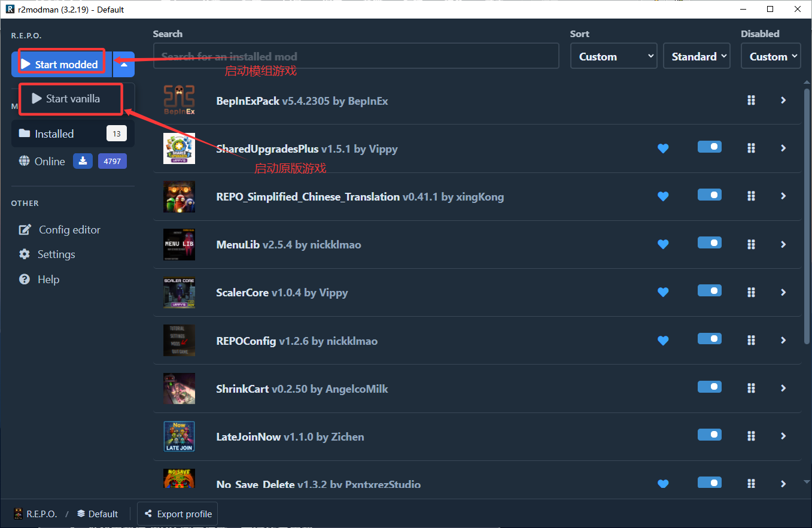The image size is (812, 528).
Task: Open the Help page
Action: [x=39, y=280]
